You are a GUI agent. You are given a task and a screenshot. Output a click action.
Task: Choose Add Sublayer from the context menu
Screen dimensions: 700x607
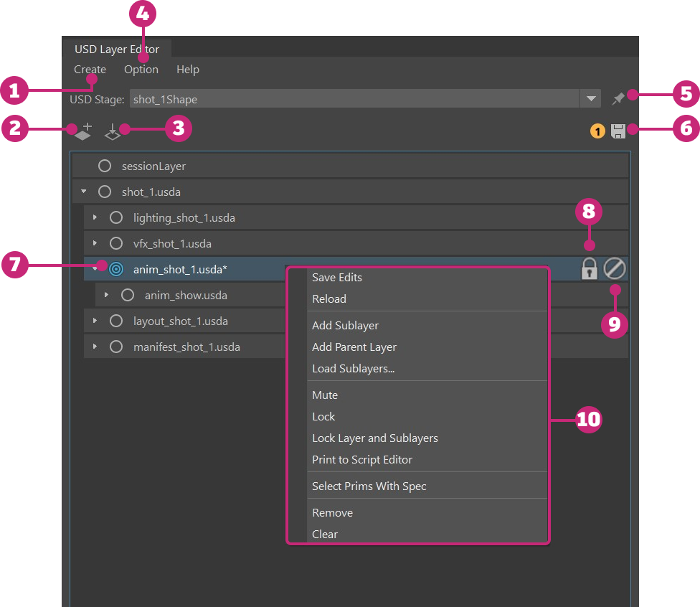click(345, 326)
